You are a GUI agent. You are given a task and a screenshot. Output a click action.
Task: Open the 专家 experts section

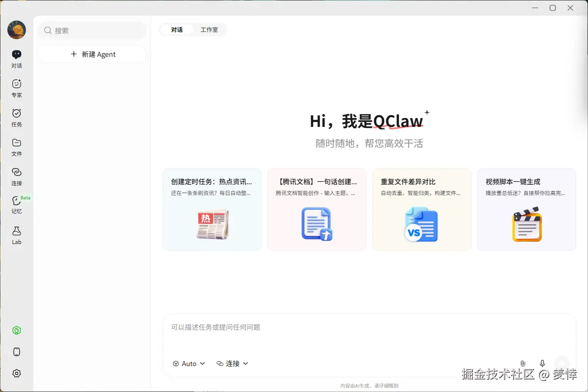click(17, 88)
